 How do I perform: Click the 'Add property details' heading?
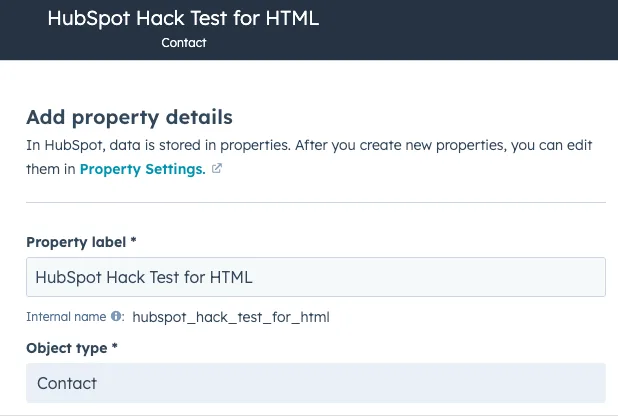point(130,118)
